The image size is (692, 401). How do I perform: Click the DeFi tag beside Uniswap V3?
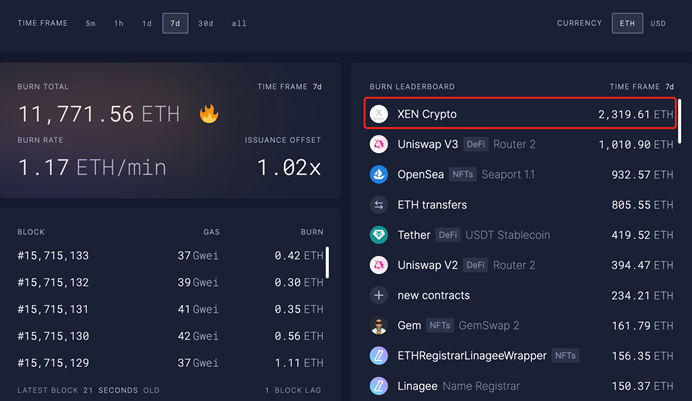(476, 144)
